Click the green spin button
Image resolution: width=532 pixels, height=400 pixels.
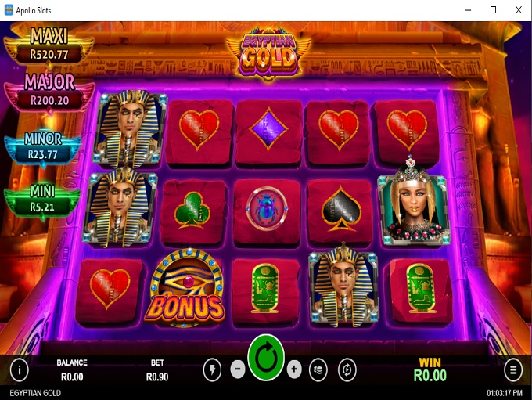(x=266, y=358)
